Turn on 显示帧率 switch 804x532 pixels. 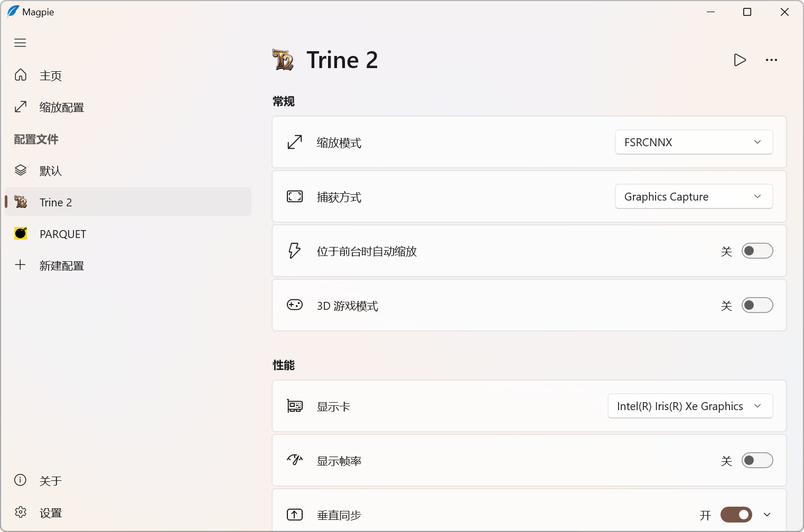pyautogui.click(x=757, y=460)
